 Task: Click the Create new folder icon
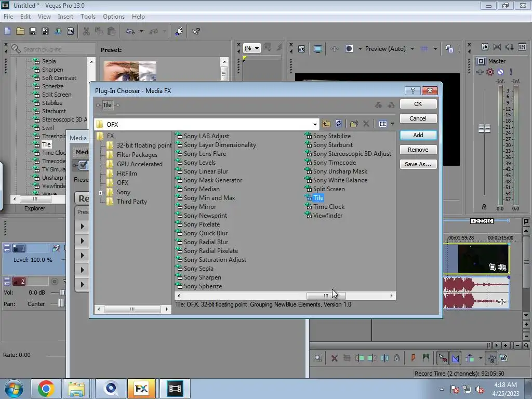click(x=354, y=124)
